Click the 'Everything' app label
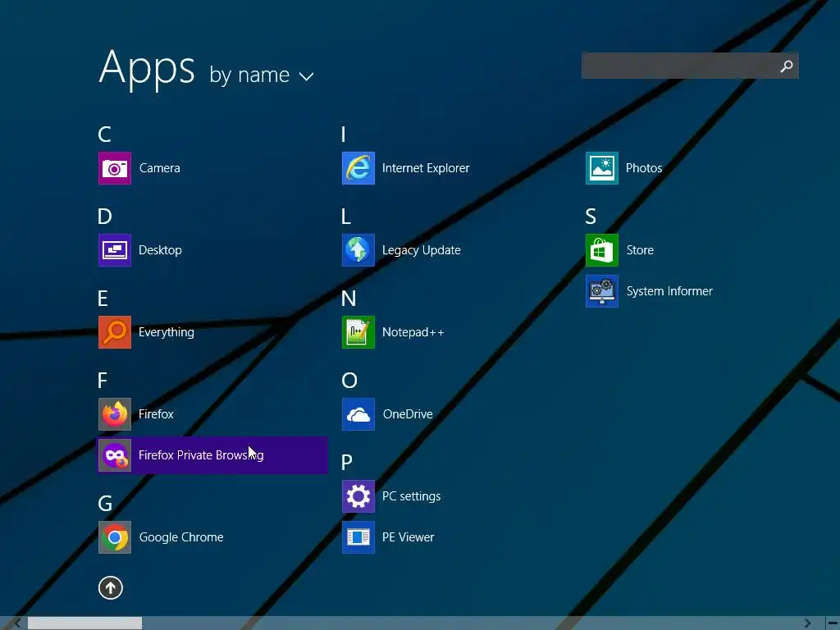The image size is (840, 630). pos(166,332)
